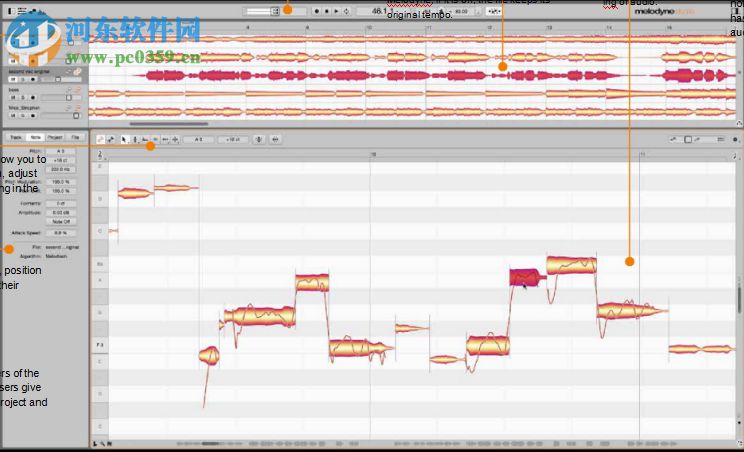This screenshot has height=452, width=744.
Task: Record-arm the bass track
Action: coord(33,97)
